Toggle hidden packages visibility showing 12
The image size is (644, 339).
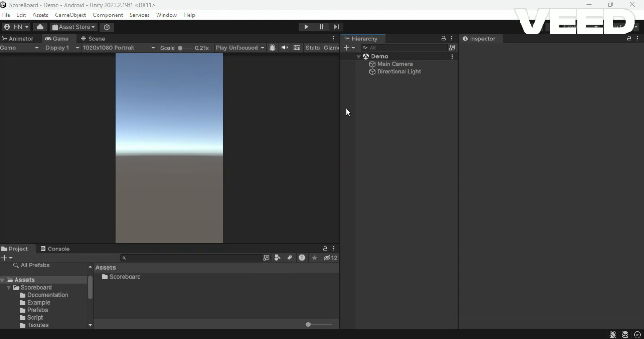330,258
